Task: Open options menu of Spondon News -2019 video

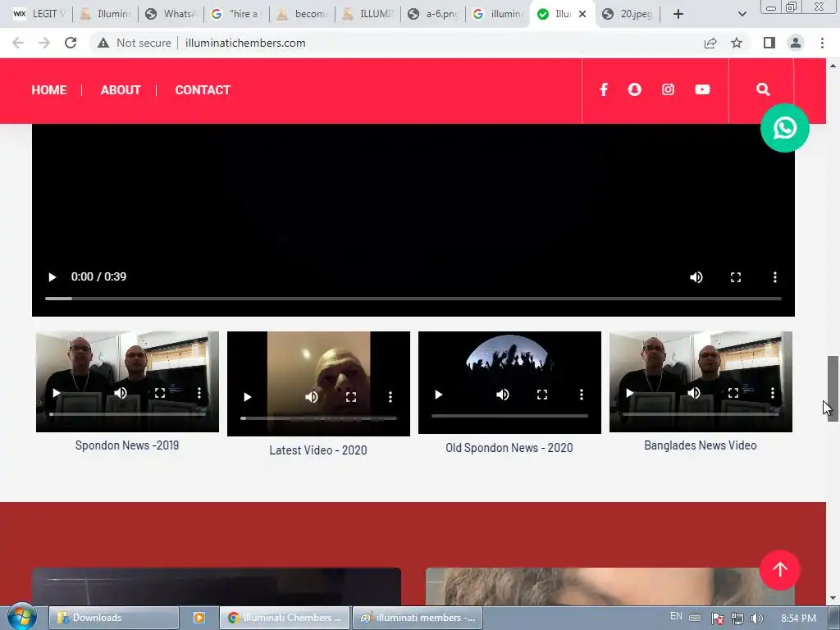Action: click(x=199, y=393)
